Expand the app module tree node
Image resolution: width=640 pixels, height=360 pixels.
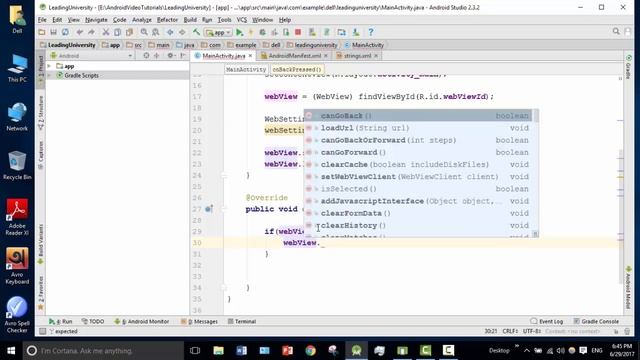pos(49,66)
